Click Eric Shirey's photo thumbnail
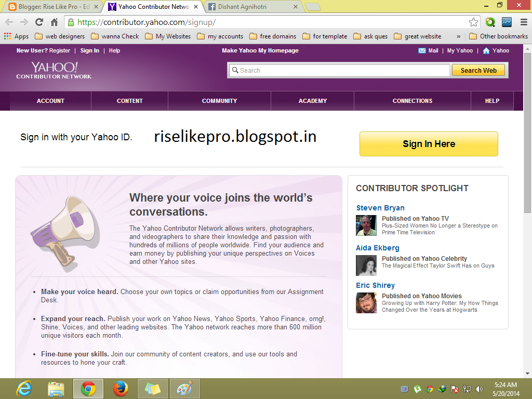This screenshot has height=399, width=532. click(366, 303)
